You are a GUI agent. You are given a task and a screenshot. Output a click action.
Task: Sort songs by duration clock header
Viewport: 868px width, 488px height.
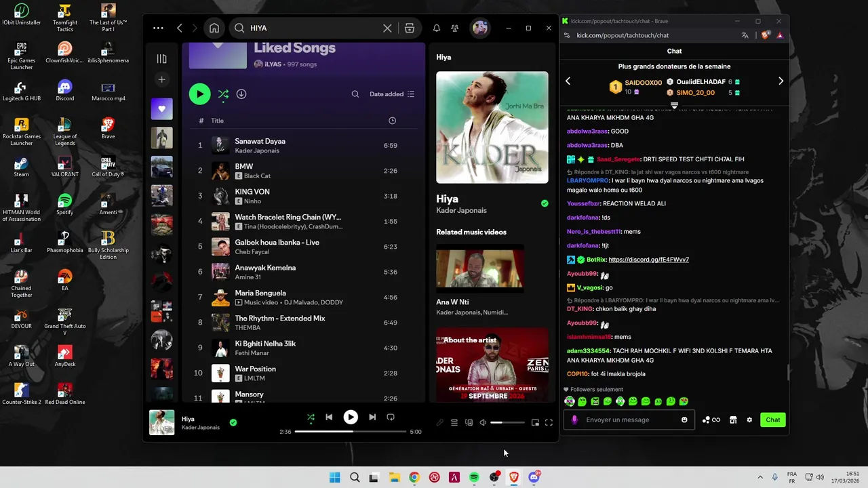point(392,121)
